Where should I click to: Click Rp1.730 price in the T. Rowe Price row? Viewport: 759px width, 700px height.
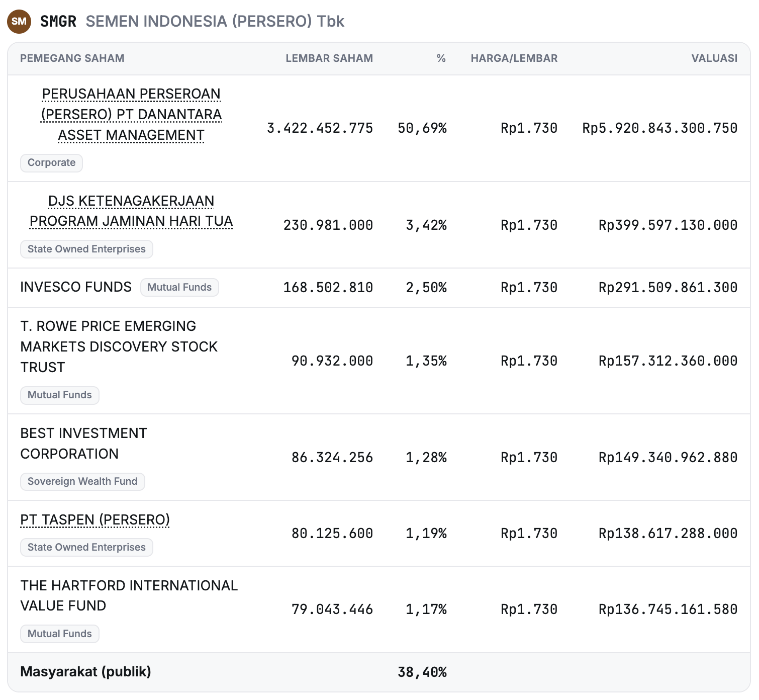click(529, 361)
